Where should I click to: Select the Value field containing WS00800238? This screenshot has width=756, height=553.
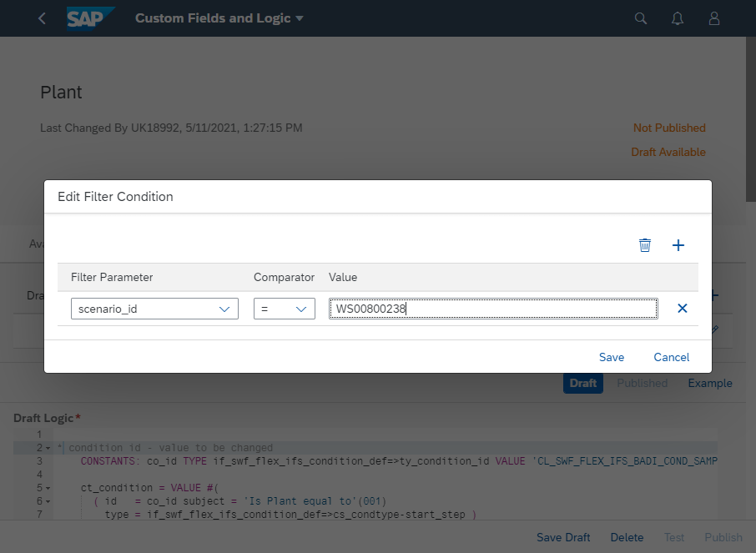[491, 308]
